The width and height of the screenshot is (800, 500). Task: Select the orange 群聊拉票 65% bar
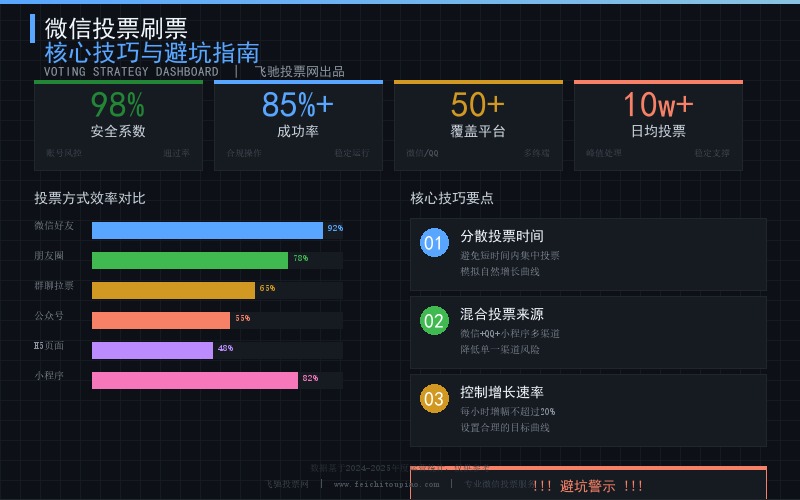click(173, 290)
